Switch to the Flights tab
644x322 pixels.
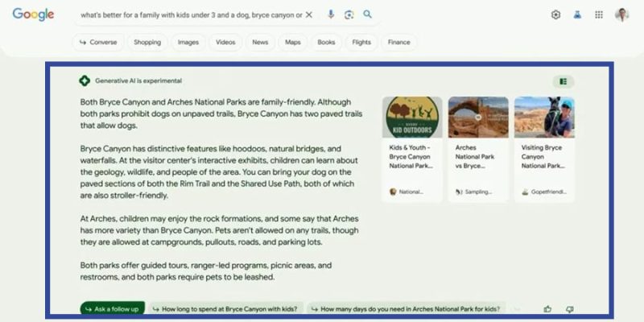361,43
